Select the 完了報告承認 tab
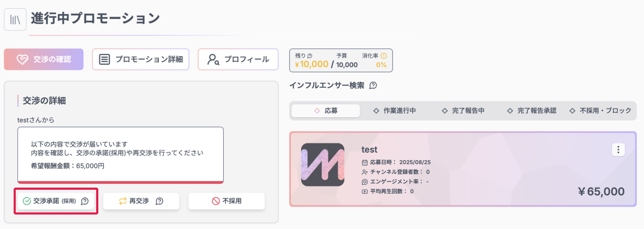The image size is (644, 229). 532,111
